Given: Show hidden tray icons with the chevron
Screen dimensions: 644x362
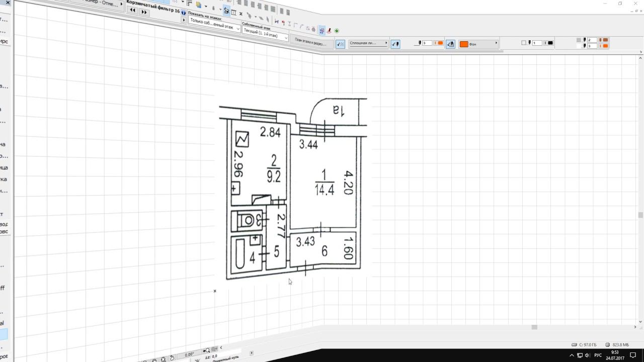Looking at the screenshot, I should [572, 355].
